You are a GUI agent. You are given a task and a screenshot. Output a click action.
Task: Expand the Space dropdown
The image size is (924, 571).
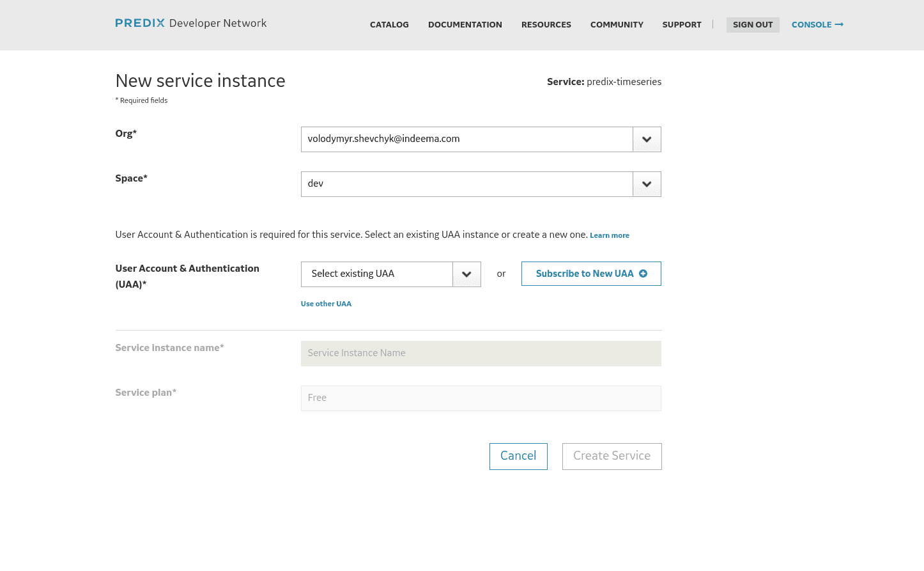647,184
